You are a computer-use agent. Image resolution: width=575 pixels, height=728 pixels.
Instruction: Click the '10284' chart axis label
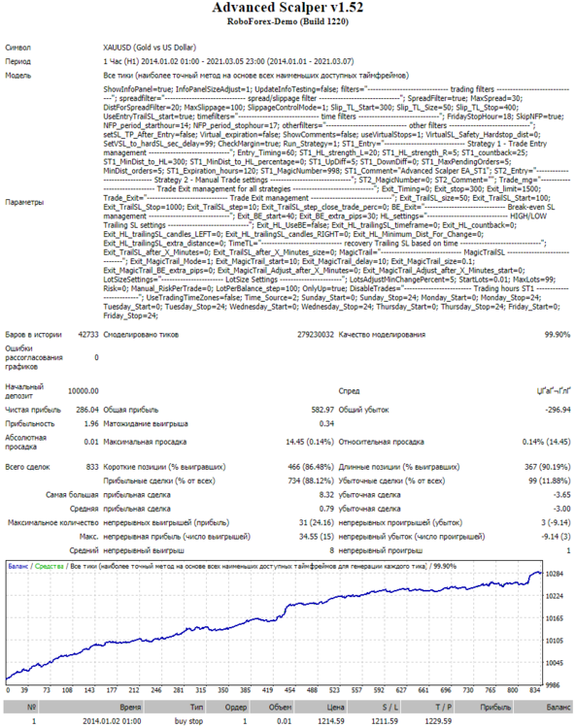554,574
